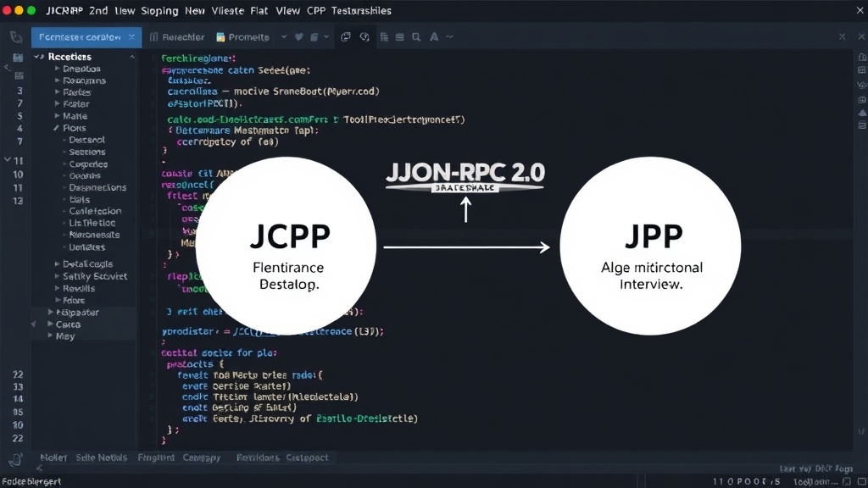
Task: Open the CPP menu
Action: [x=316, y=10]
